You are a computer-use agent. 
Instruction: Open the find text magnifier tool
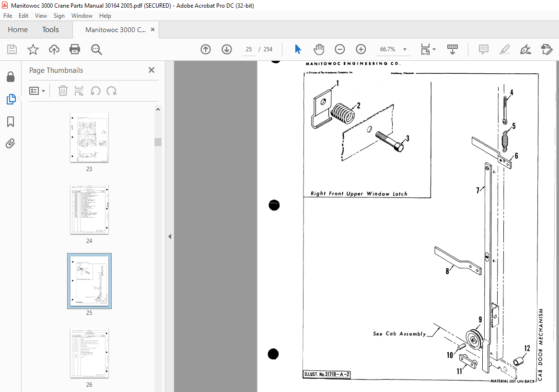click(x=96, y=49)
